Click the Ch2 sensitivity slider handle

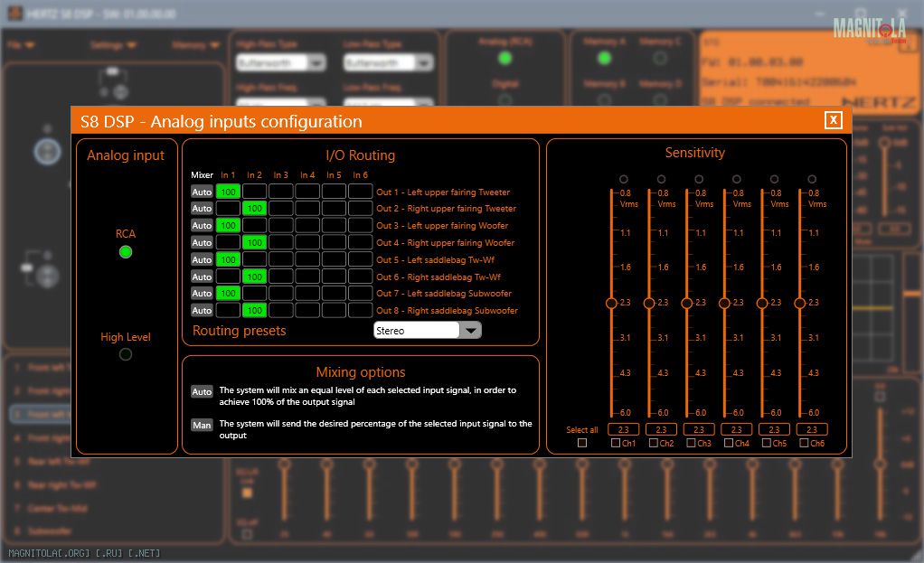(649, 303)
